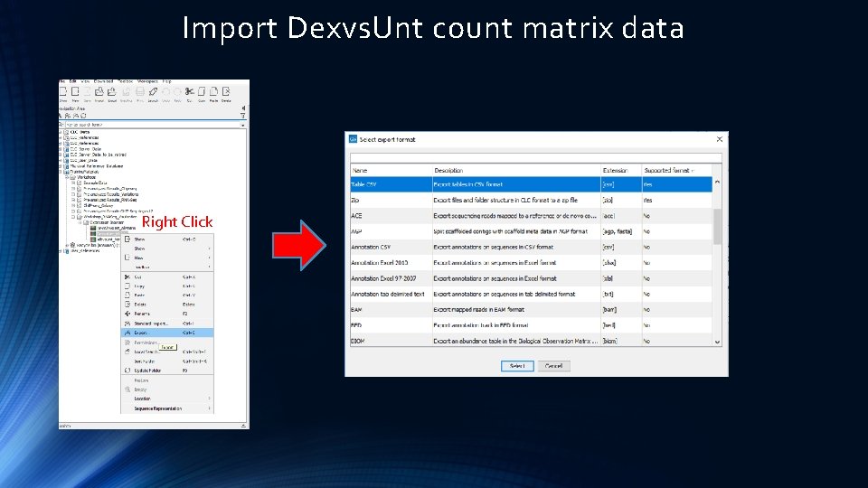Open the Sequence Representation submenu
Screen dimensions: 868x488
167,408
